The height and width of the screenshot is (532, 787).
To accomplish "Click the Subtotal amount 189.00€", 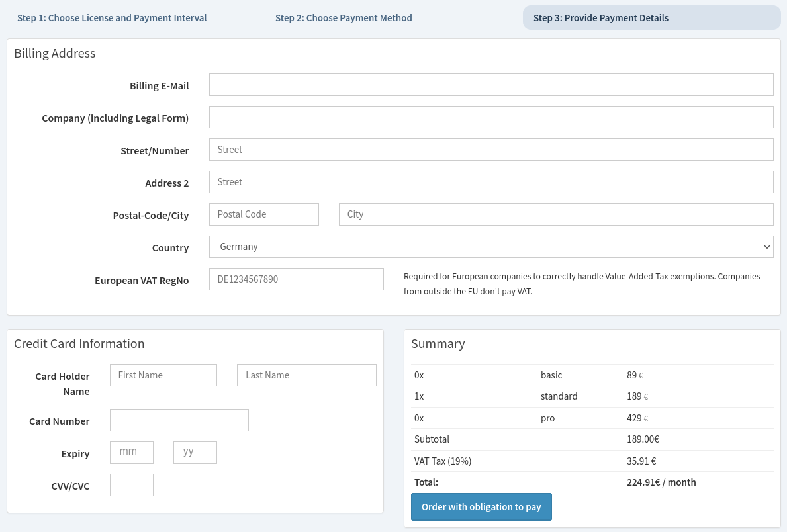I will point(643,439).
